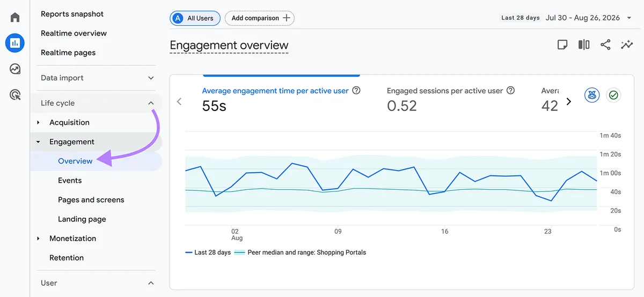This screenshot has height=297, width=644.
Task: Collapse the Life cycle section
Action: coord(151,103)
